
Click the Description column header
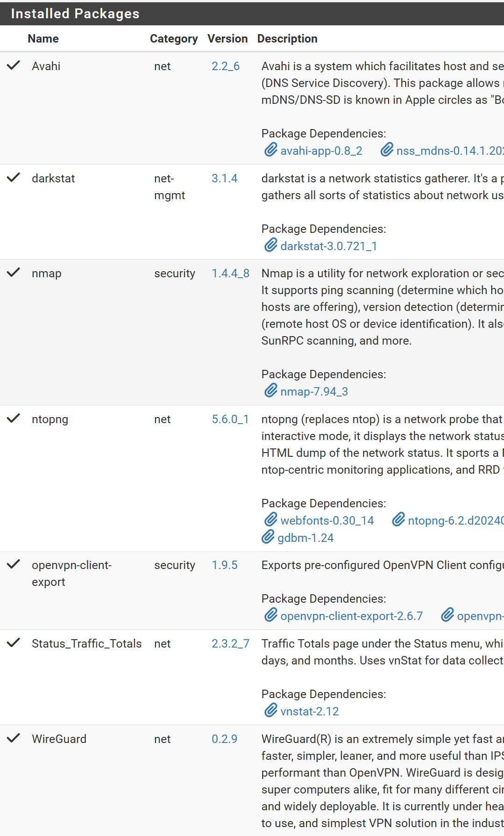287,39
